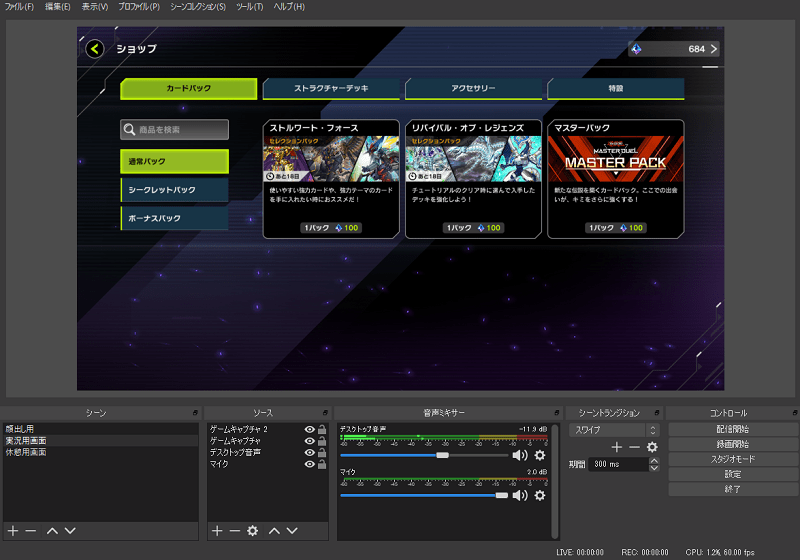Image resolution: width=800 pixels, height=560 pixels.
Task: Open the スワイプ transition dropdown
Action: tap(614, 430)
